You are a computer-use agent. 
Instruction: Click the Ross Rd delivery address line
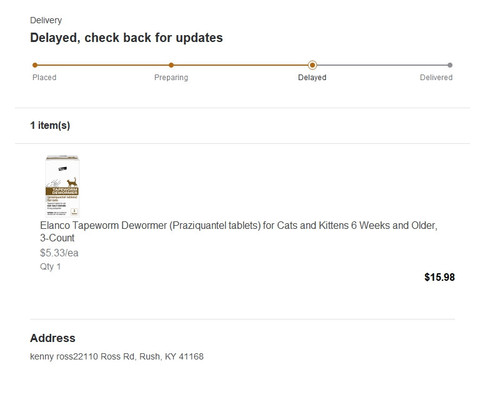click(x=117, y=356)
